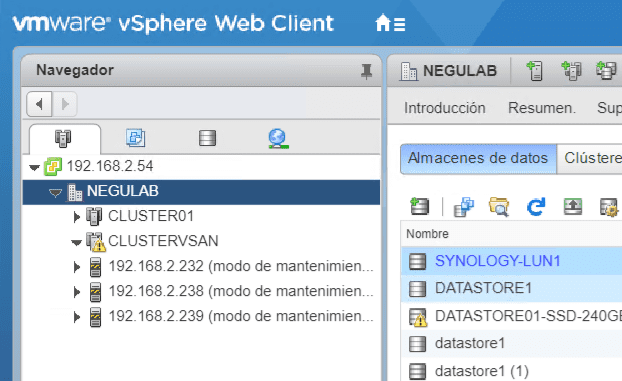Open the SYNOLOGY-LUN1 datastore link
The width and height of the screenshot is (622, 381).
[497, 261]
